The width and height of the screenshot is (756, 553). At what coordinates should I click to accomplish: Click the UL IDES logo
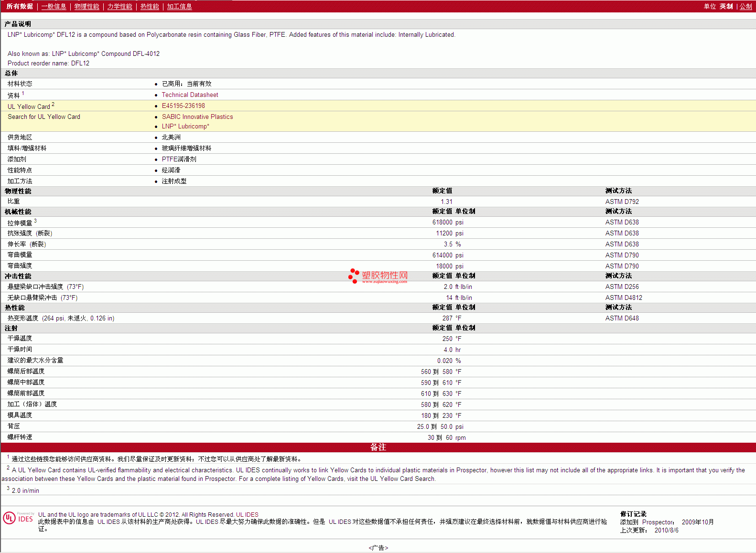(18, 518)
